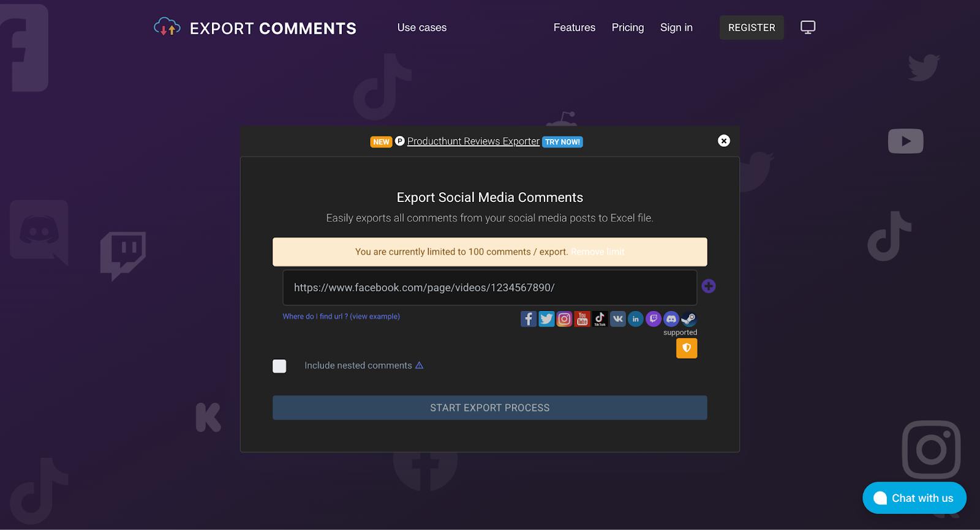Select the Discord supported platform icon
The width and height of the screenshot is (980, 530).
[671, 319]
